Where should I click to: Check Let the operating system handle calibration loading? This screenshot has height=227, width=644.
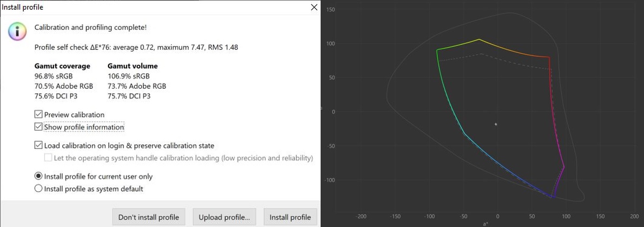tap(48, 158)
